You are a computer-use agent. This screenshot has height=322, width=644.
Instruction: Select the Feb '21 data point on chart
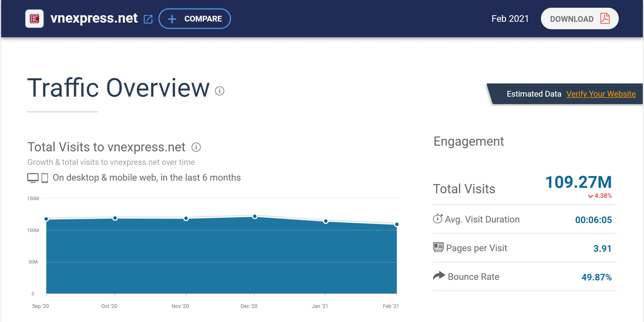(397, 225)
